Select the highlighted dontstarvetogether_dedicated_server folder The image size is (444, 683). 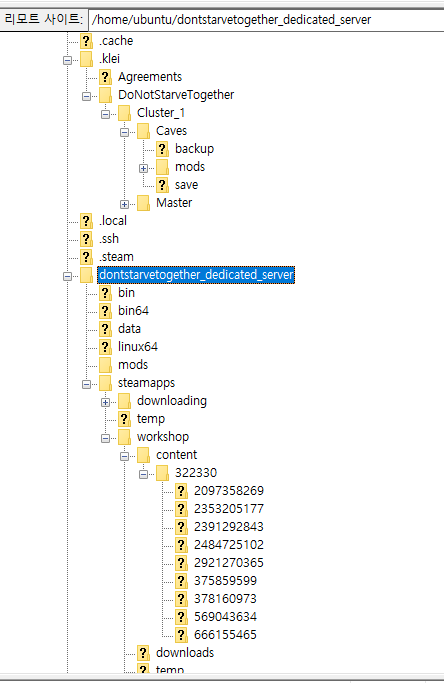tap(196, 275)
